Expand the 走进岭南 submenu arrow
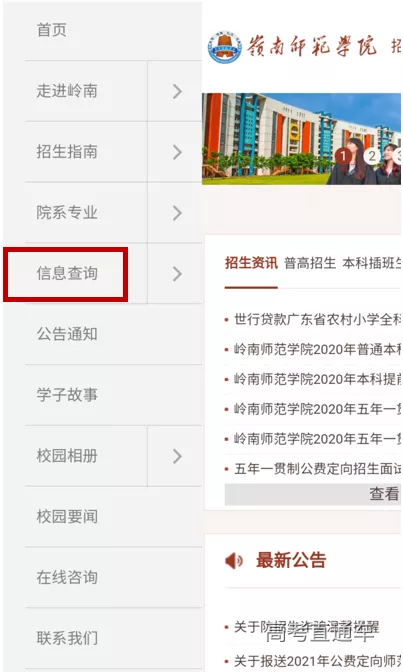 click(177, 91)
